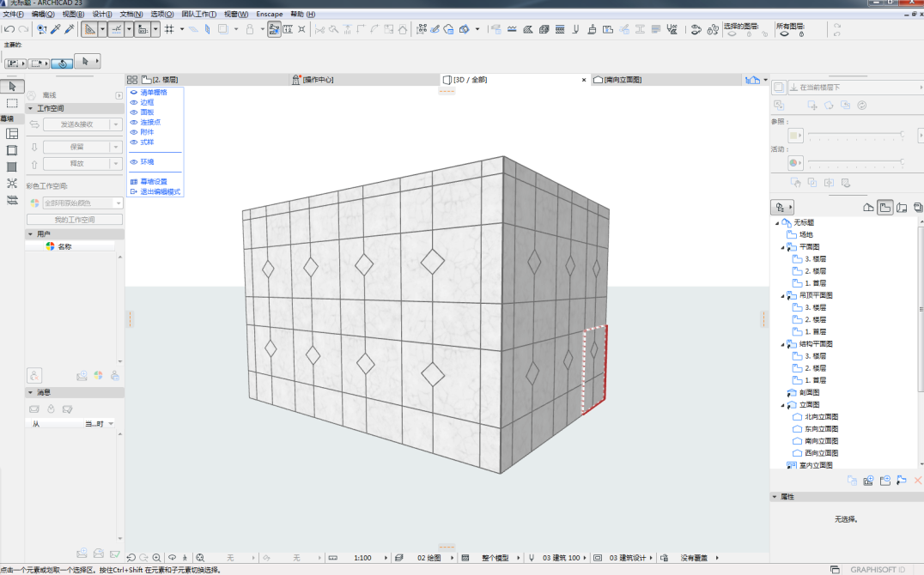Click the zoom in magnifier icon

(157, 557)
